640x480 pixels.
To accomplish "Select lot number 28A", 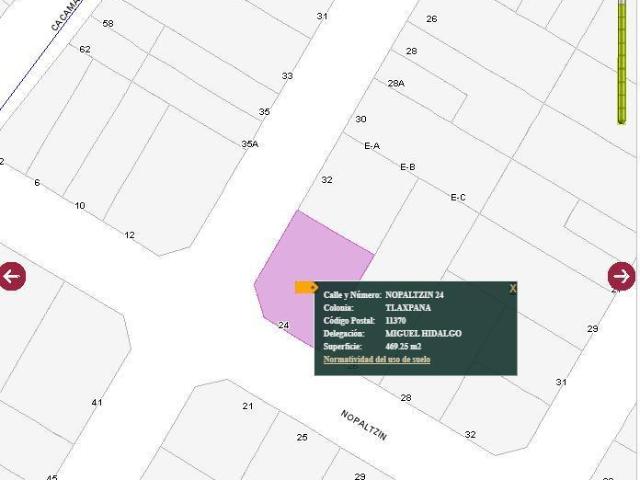I will [396, 83].
